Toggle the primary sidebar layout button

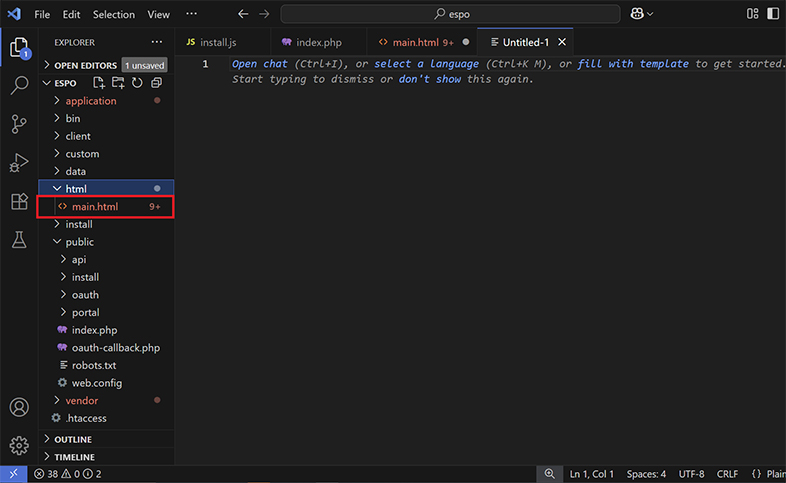click(x=753, y=14)
